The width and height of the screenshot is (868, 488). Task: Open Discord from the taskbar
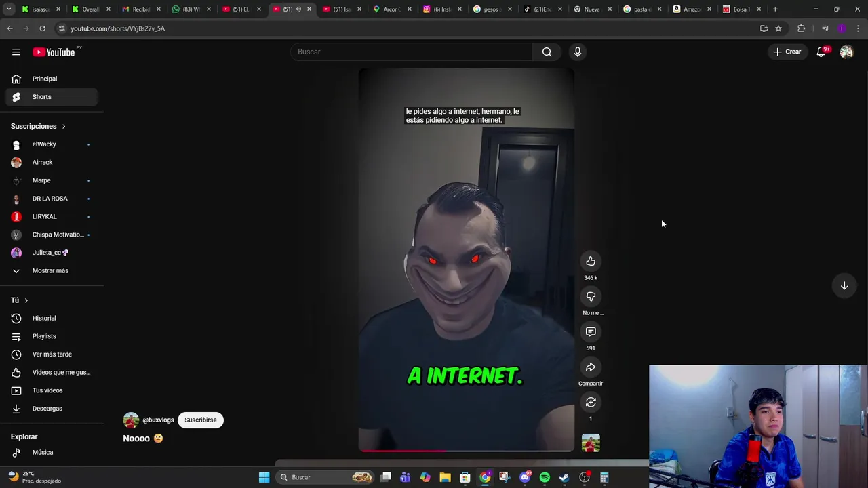(525, 477)
